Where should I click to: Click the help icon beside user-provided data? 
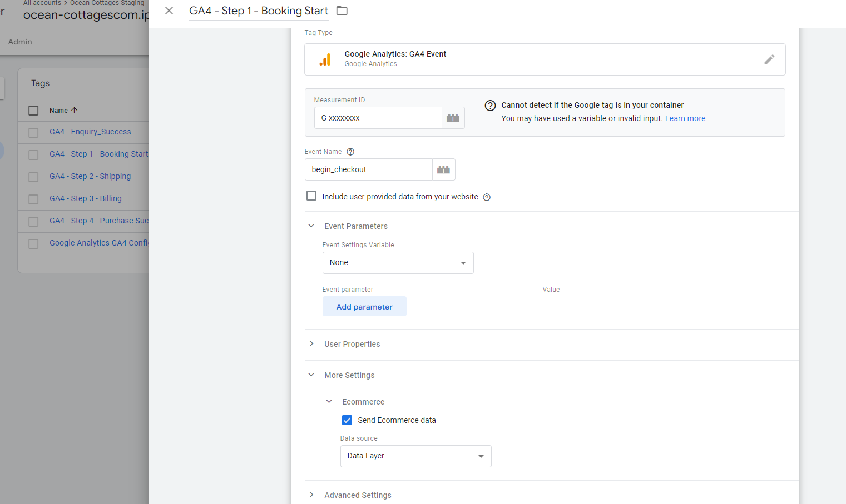click(487, 197)
